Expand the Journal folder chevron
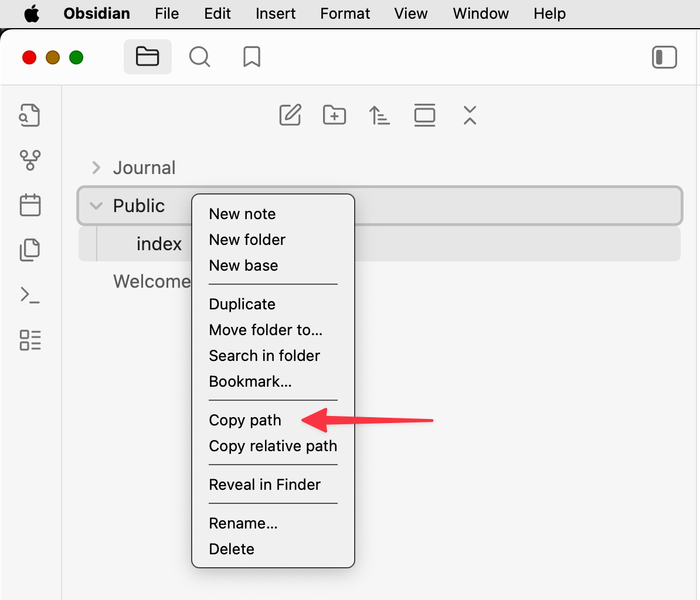The width and height of the screenshot is (700, 600). tap(96, 168)
